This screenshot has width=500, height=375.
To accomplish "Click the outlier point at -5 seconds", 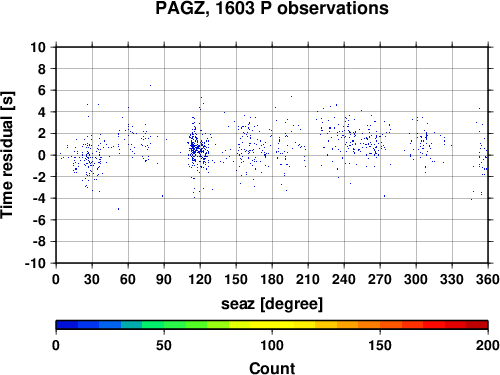I will coord(118,209).
